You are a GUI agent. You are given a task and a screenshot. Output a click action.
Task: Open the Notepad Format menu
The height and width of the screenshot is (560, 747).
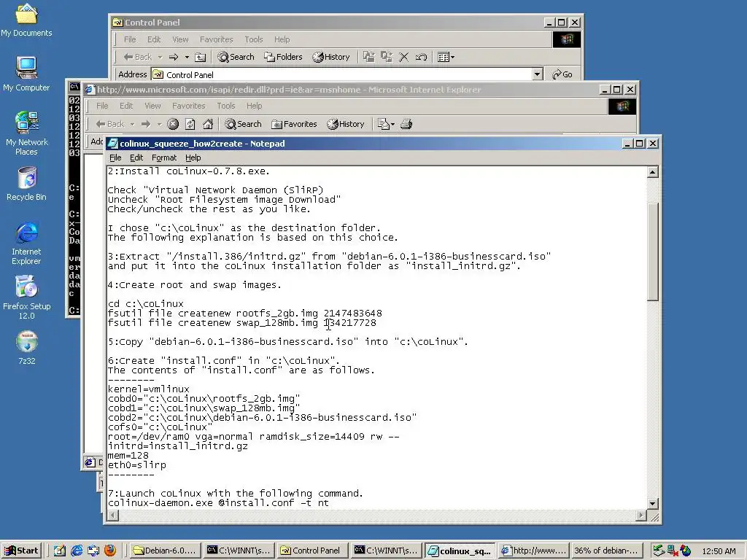[x=164, y=157]
